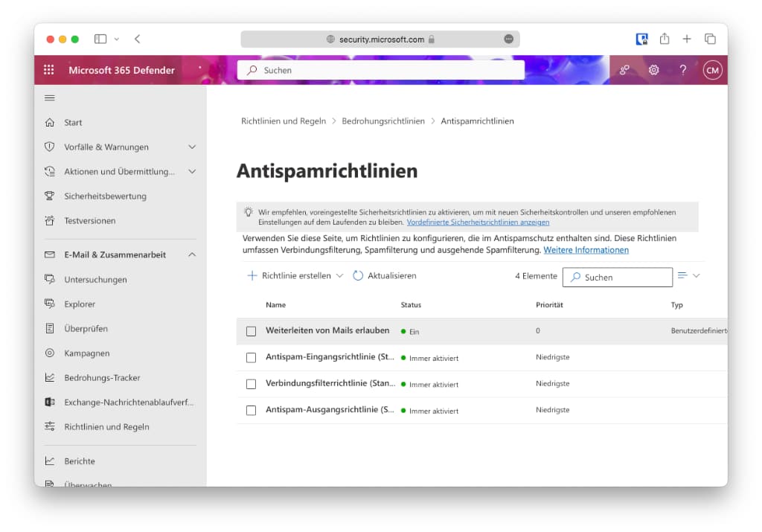Open the list view options dropdown

(x=689, y=275)
